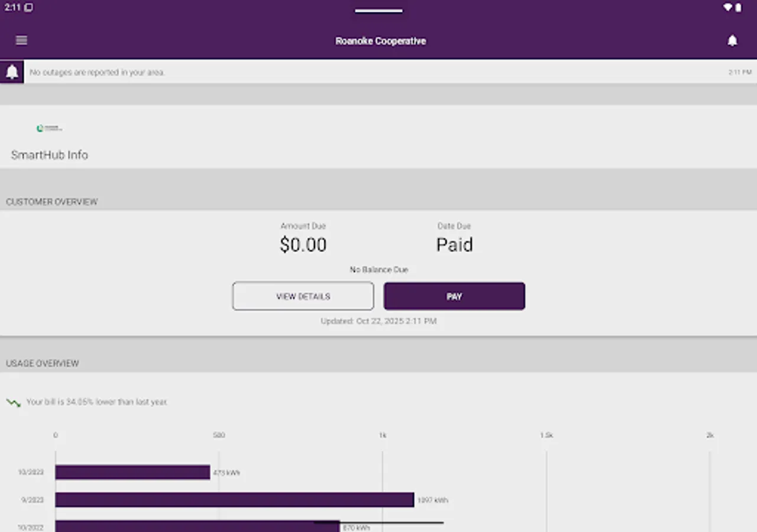Screen dimensions: 757x532
Task: Select the Wi-Fi status icon
Action: pos(729,7)
